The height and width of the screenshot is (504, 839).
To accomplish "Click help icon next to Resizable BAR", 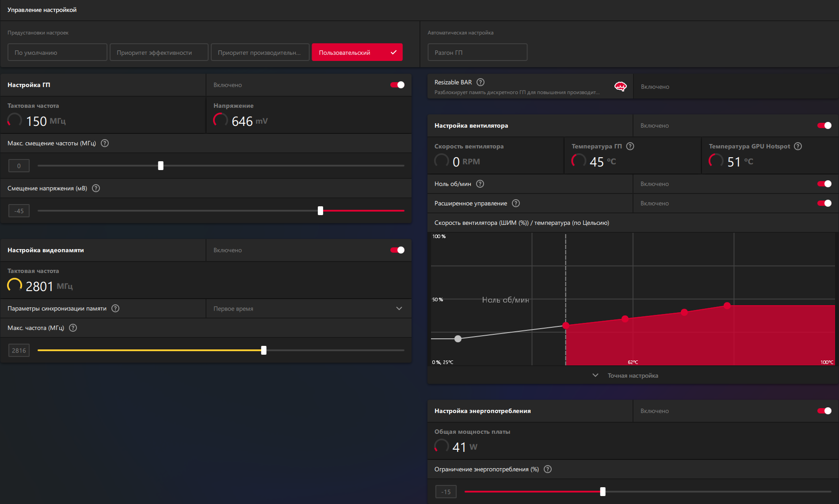I will [x=481, y=82].
